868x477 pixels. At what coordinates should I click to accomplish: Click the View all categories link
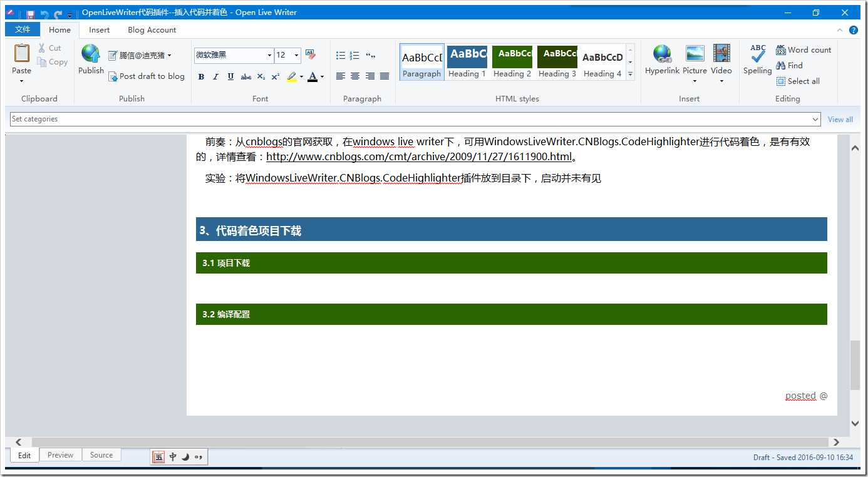point(840,120)
